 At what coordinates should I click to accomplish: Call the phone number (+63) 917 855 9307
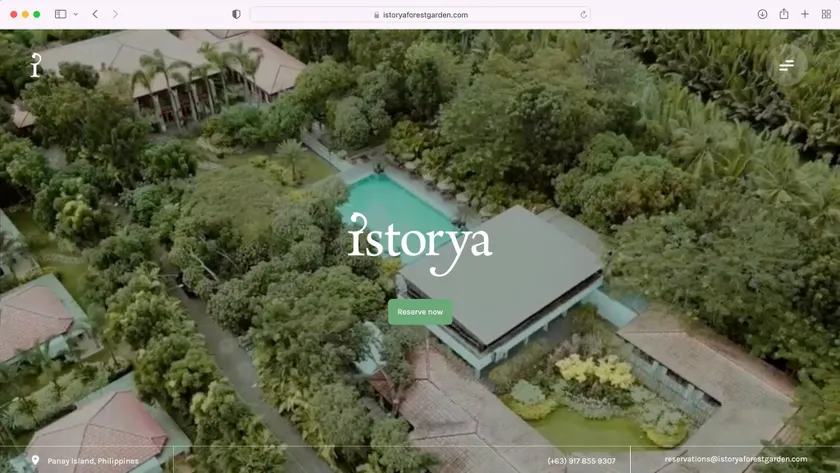[581, 461]
